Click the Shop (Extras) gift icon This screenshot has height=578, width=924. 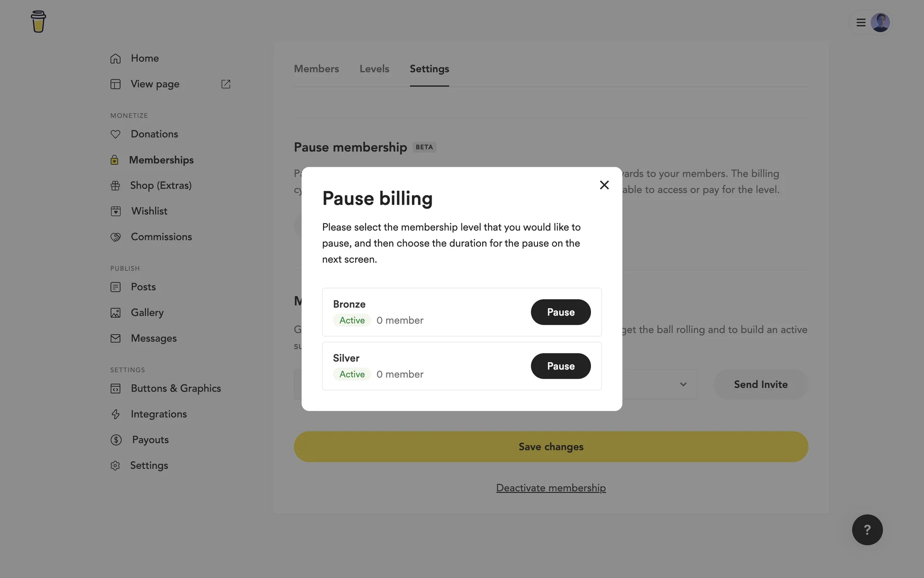click(115, 186)
